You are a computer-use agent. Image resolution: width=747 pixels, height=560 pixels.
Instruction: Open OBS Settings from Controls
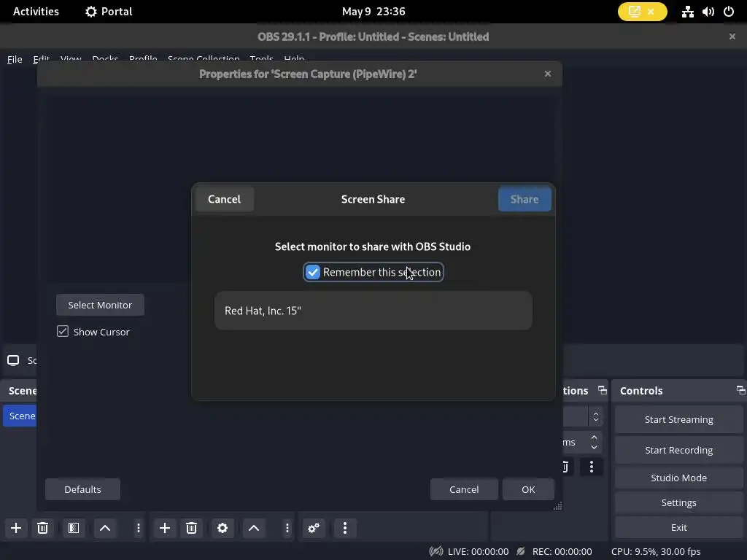pyautogui.click(x=679, y=502)
